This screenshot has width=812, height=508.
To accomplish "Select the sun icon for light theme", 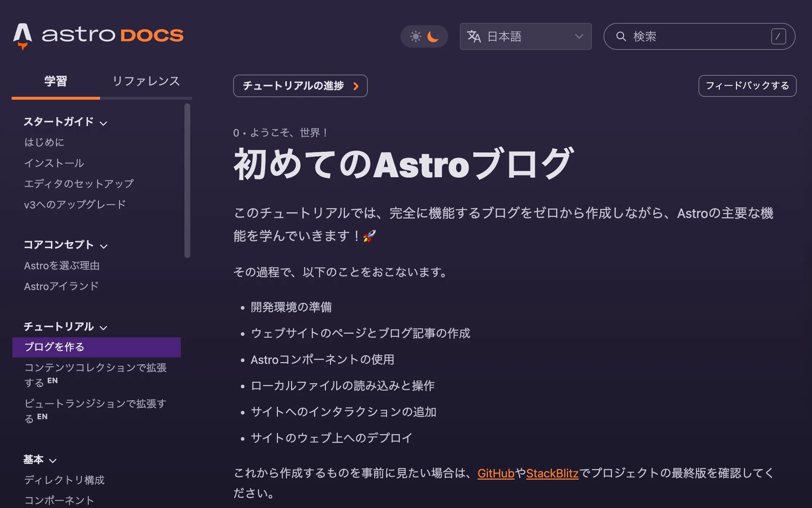I will point(415,36).
